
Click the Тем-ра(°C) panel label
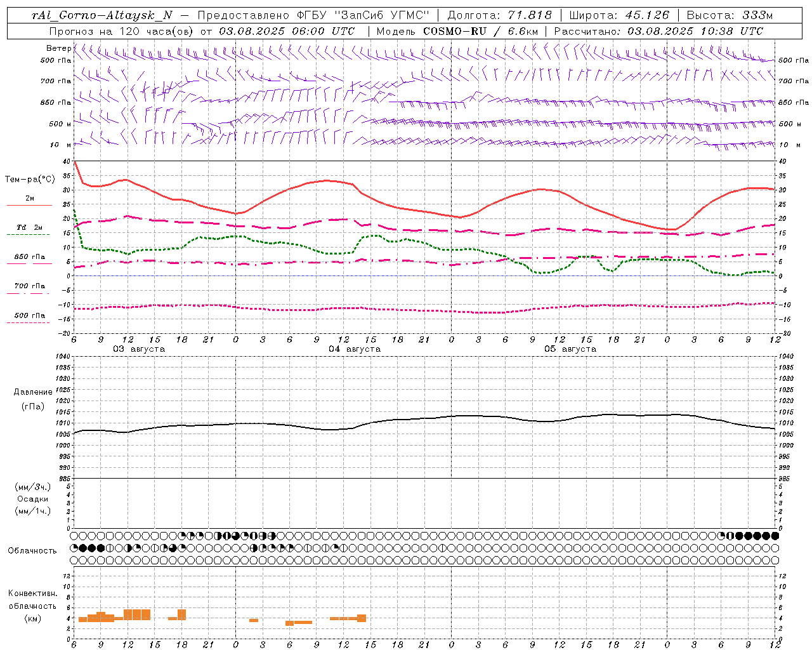pyautogui.click(x=30, y=180)
